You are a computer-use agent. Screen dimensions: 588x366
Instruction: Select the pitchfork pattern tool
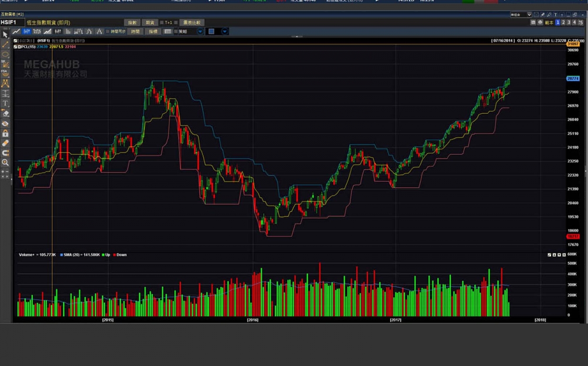coord(5,83)
